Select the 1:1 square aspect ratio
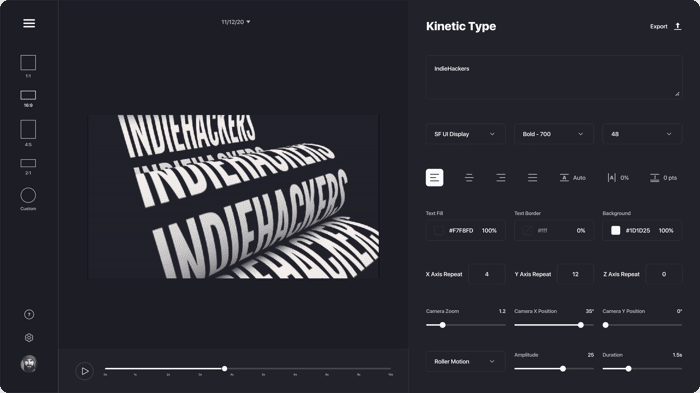Viewport: 700px width, 393px height. coord(28,63)
